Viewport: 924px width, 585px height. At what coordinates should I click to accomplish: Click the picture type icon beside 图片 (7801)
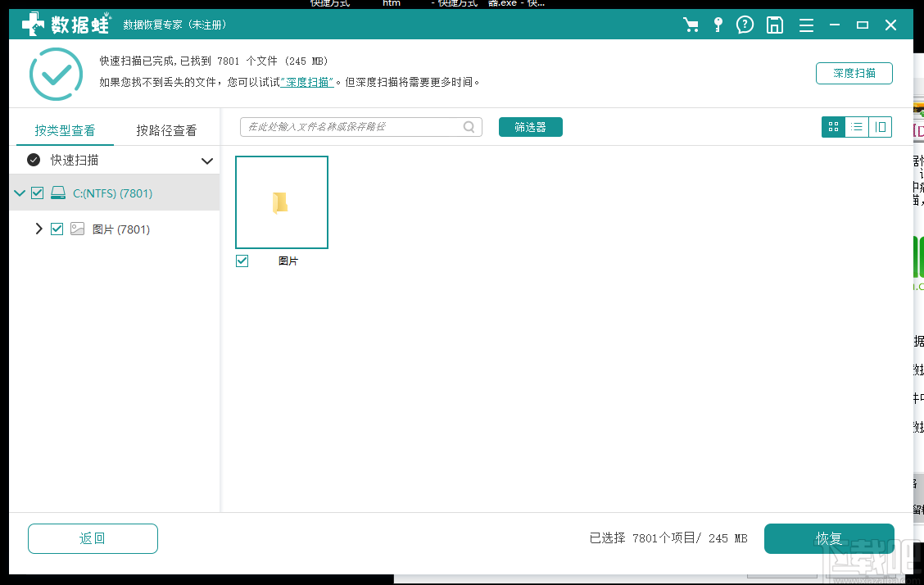[77, 229]
